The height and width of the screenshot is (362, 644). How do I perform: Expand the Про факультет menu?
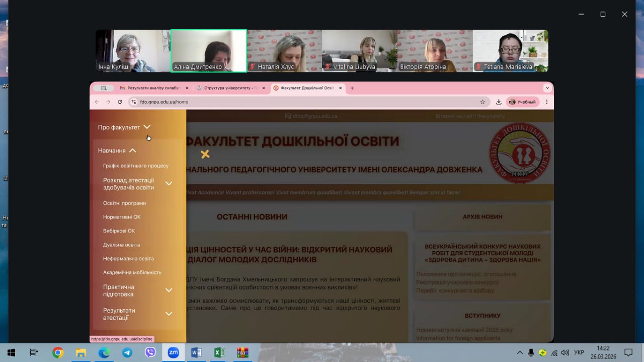(124, 127)
